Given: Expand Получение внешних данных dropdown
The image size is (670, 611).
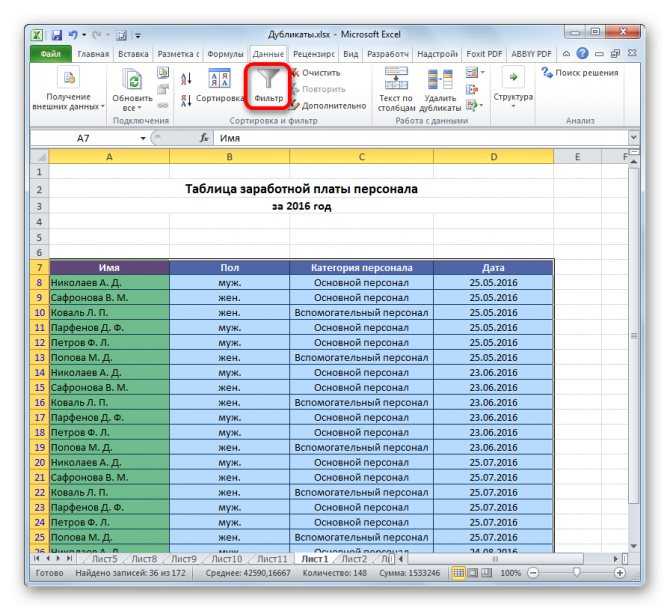Looking at the screenshot, I should tap(103, 107).
